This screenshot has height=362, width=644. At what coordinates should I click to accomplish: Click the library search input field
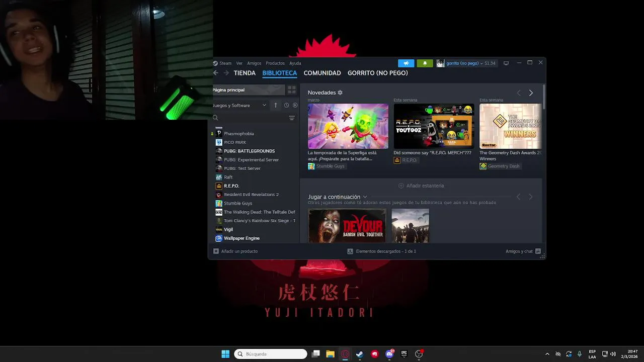253,118
